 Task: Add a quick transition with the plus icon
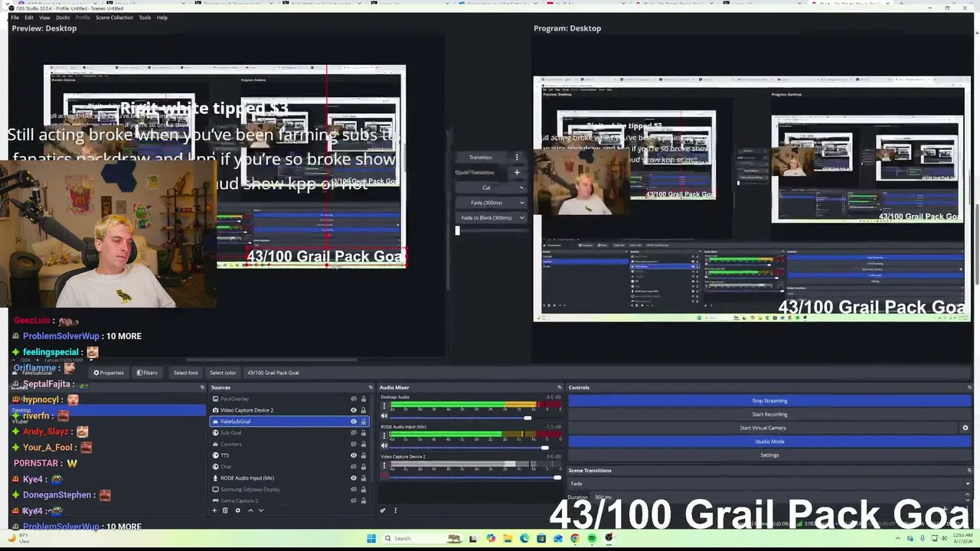(x=517, y=172)
